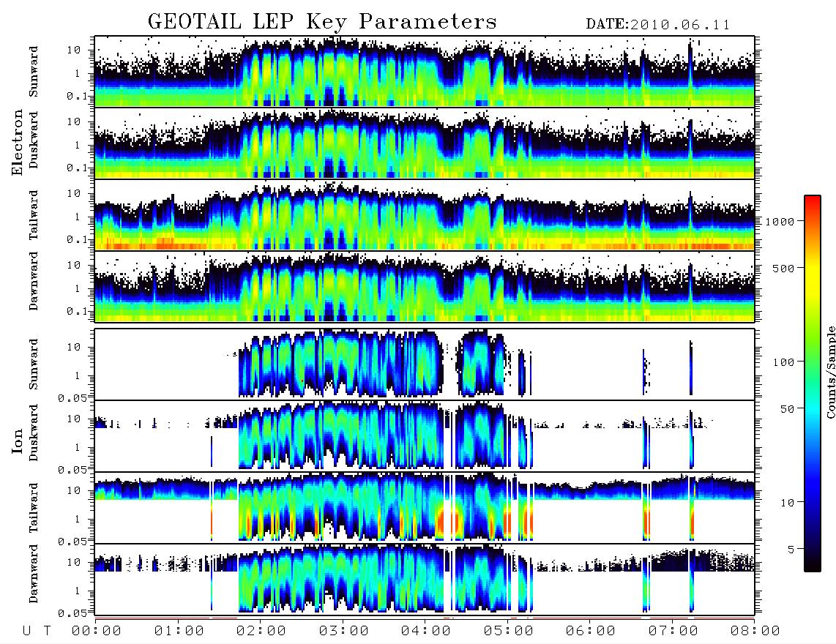Click the Electron Duskward panel label

pos(34,140)
